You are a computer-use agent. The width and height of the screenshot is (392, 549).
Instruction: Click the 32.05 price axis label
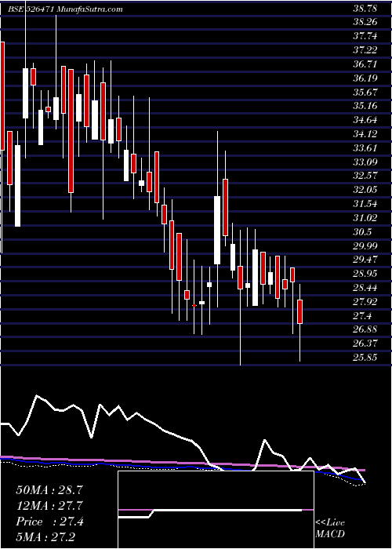[x=365, y=190]
